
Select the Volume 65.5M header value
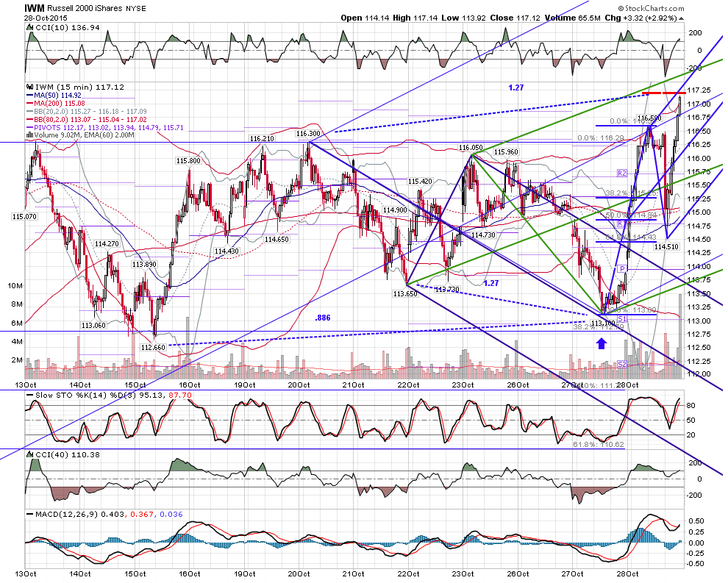[572, 18]
